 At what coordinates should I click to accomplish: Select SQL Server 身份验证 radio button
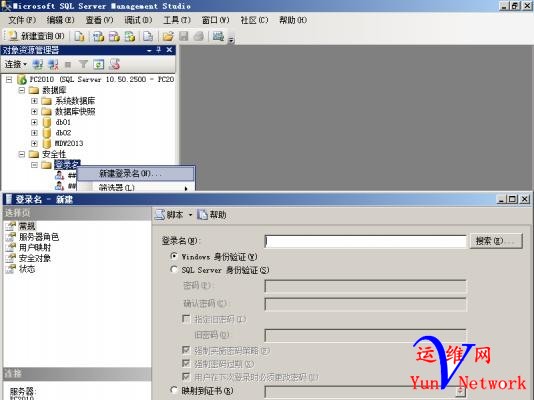[174, 270]
